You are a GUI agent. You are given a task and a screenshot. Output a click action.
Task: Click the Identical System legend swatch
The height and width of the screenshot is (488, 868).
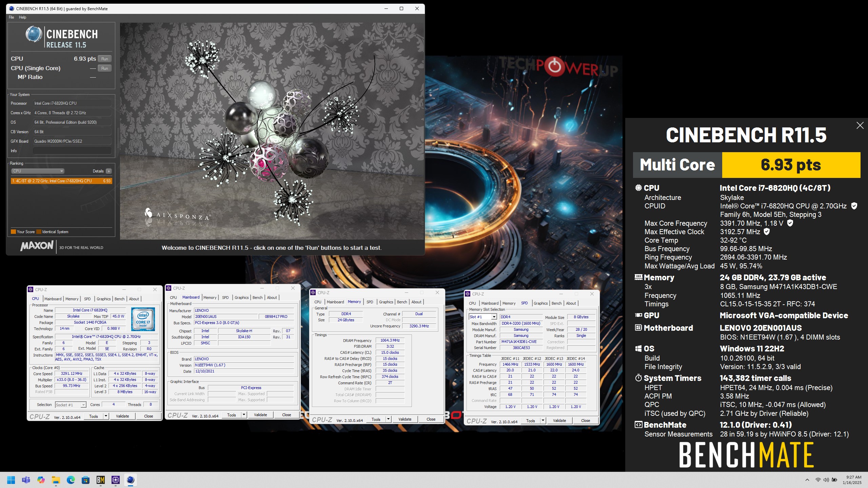39,232
